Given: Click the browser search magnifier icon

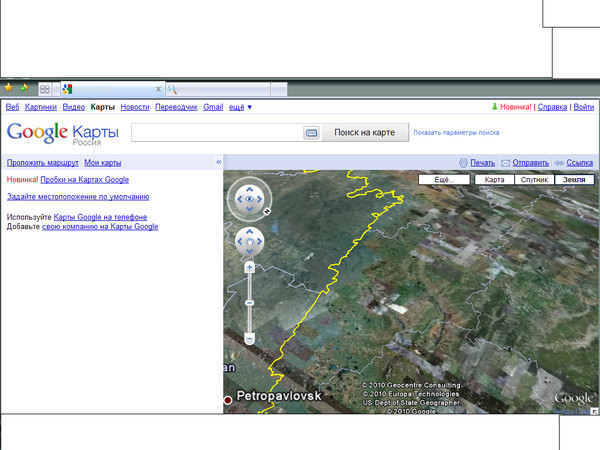Looking at the screenshot, I should click(x=172, y=90).
